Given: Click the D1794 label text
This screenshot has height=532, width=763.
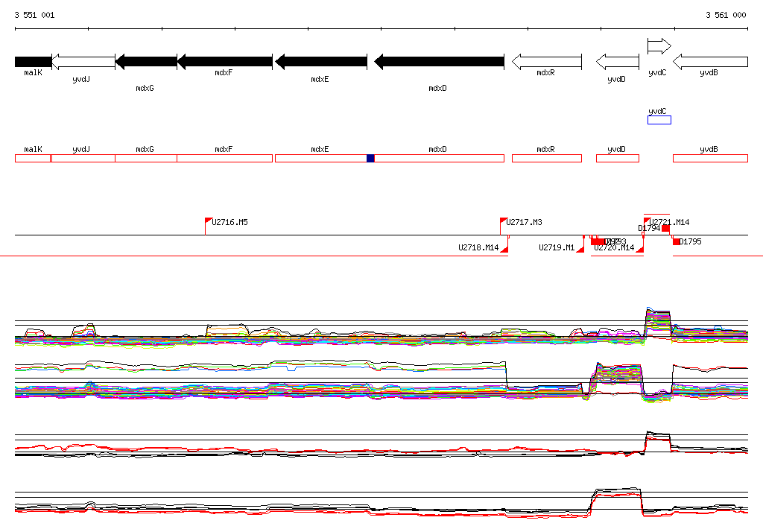Looking at the screenshot, I should 649,228.
